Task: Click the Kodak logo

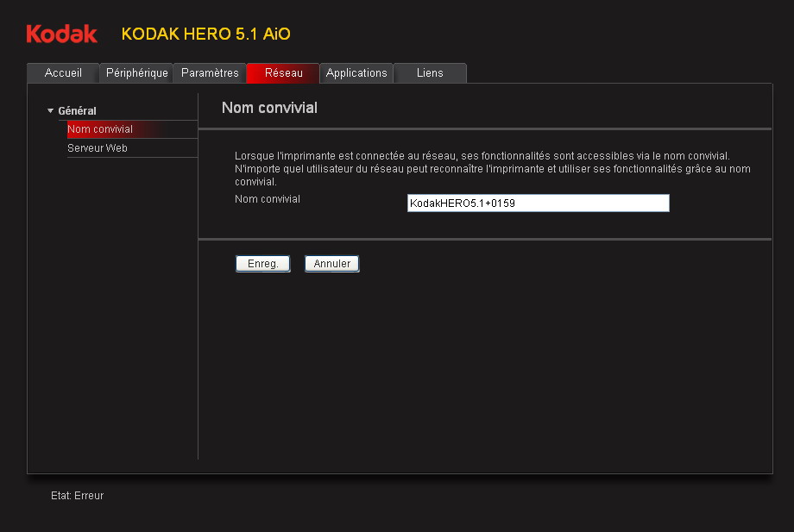Action: [x=61, y=34]
